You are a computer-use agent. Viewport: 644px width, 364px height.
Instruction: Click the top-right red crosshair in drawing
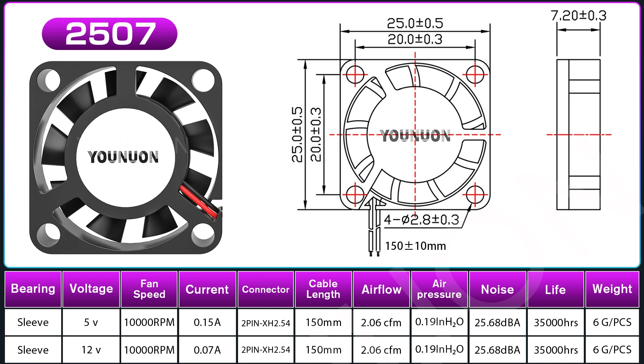[475, 74]
